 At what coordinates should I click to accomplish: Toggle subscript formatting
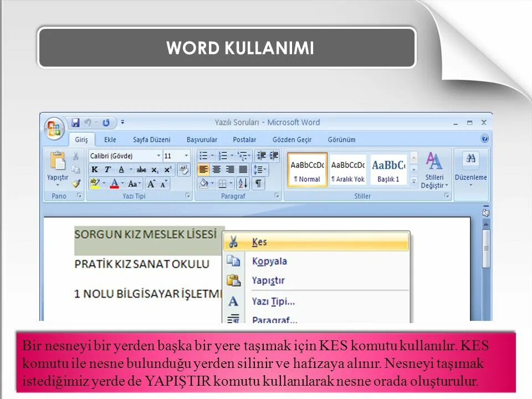pyautogui.click(x=155, y=170)
